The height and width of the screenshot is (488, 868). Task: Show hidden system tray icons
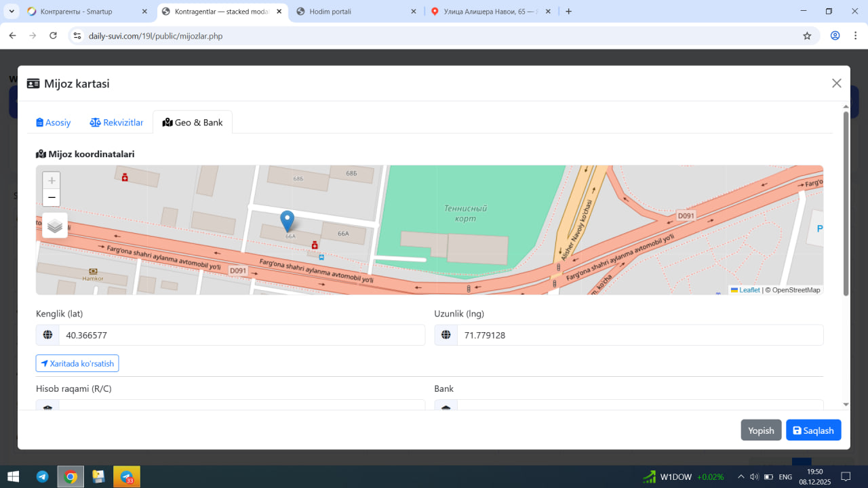[741, 476]
